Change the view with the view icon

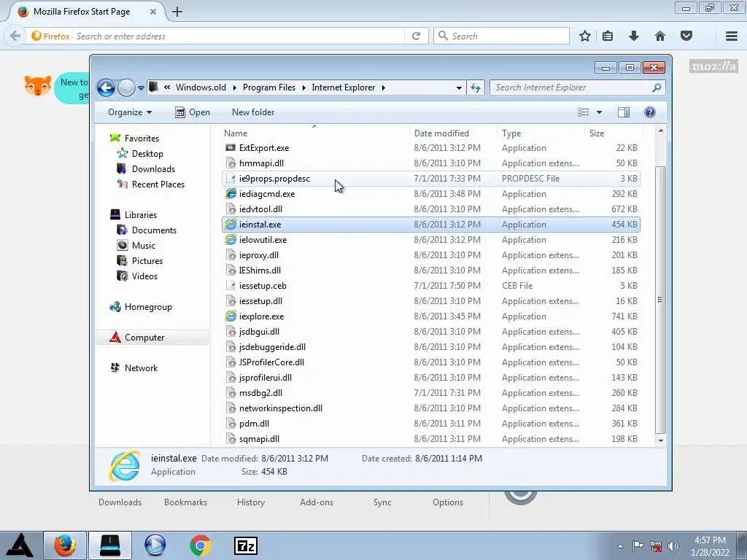point(583,112)
